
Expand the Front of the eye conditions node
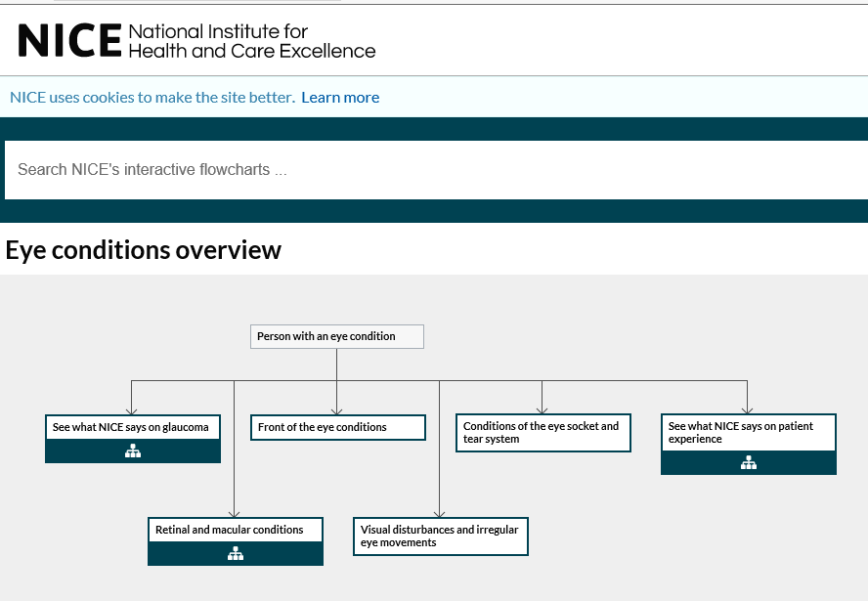tap(337, 427)
